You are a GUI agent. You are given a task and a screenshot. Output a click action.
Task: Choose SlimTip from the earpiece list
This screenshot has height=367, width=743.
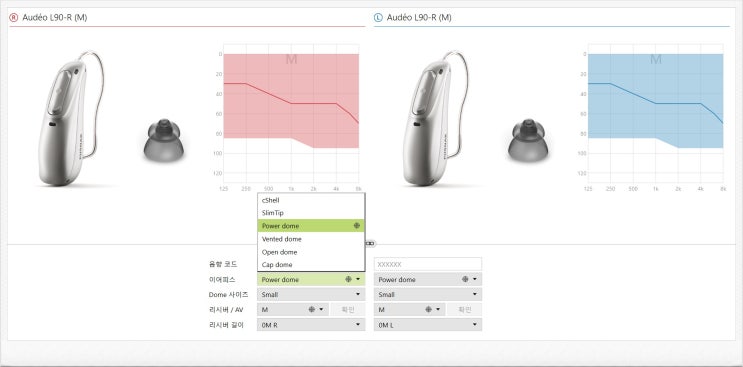(311, 213)
